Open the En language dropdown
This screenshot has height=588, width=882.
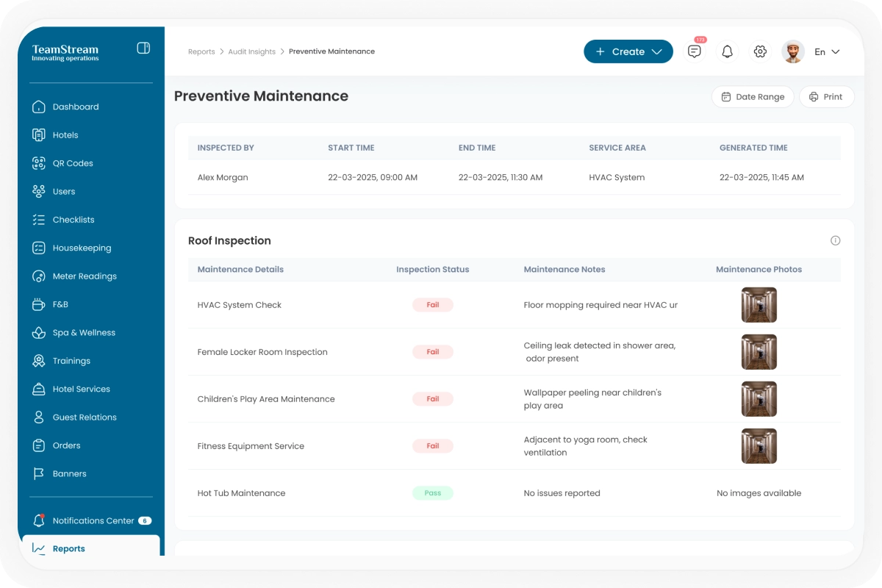coord(827,51)
